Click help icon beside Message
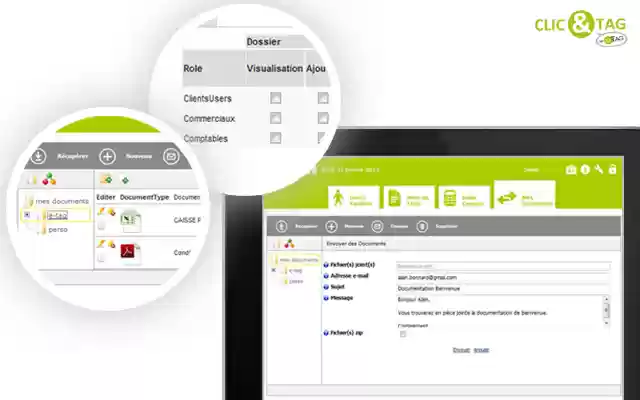The width and height of the screenshot is (640, 400). tap(326, 298)
